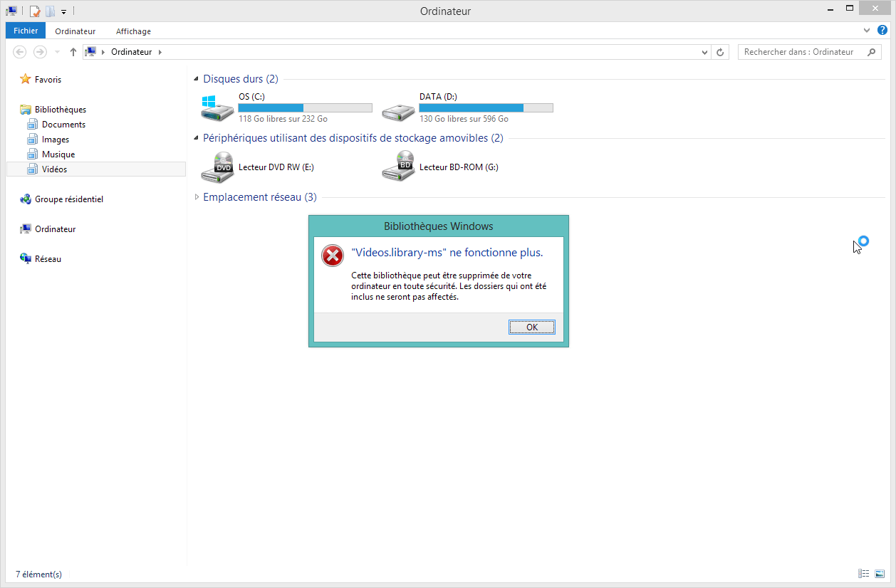Select the Lecteur BD-ROM (G:) icon

pos(398,167)
